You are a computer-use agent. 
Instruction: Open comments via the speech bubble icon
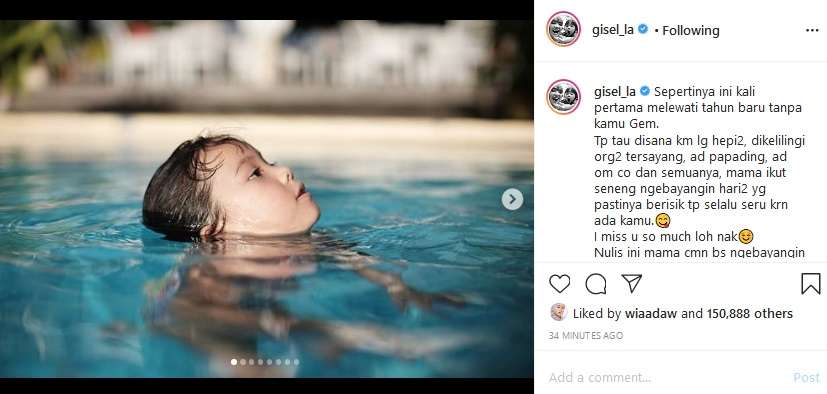[595, 284]
